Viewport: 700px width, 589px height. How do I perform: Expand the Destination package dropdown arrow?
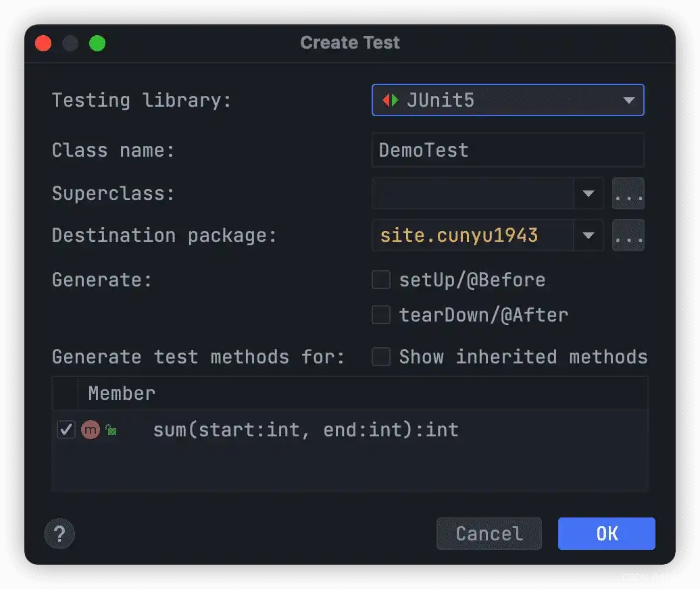tap(588, 236)
